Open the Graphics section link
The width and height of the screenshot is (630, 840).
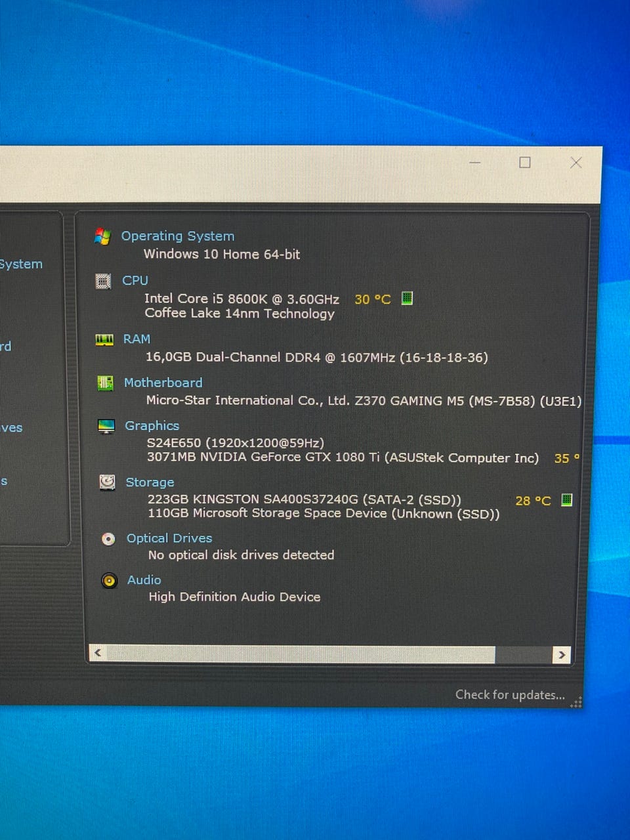(x=152, y=426)
